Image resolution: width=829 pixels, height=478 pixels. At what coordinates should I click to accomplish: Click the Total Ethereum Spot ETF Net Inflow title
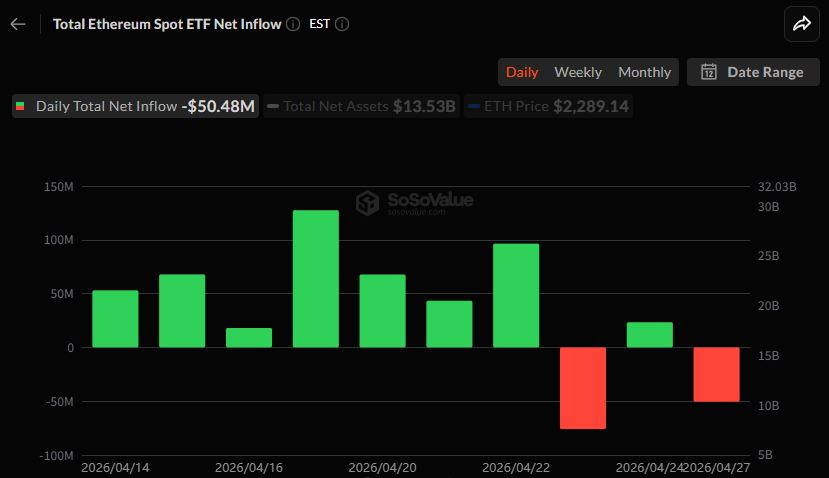coord(165,24)
